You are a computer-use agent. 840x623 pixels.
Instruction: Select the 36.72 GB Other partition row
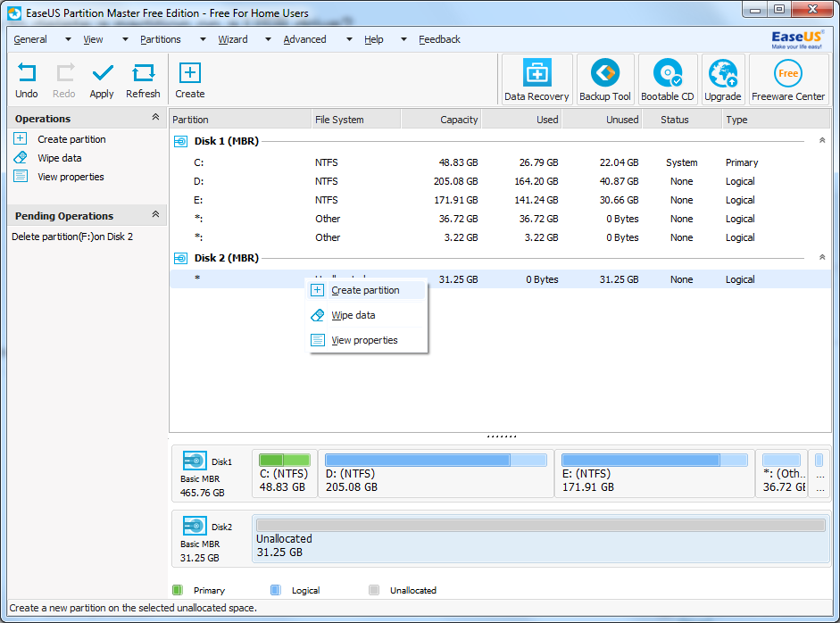[x=501, y=219]
